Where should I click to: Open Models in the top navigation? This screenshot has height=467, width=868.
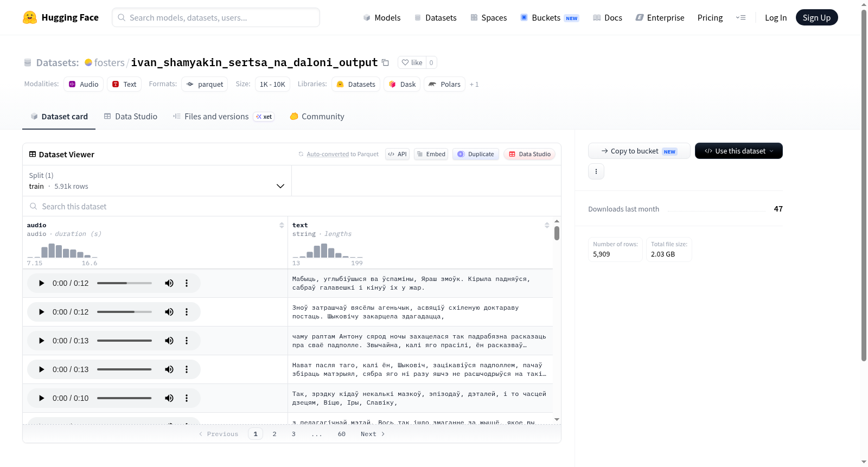coord(382,17)
